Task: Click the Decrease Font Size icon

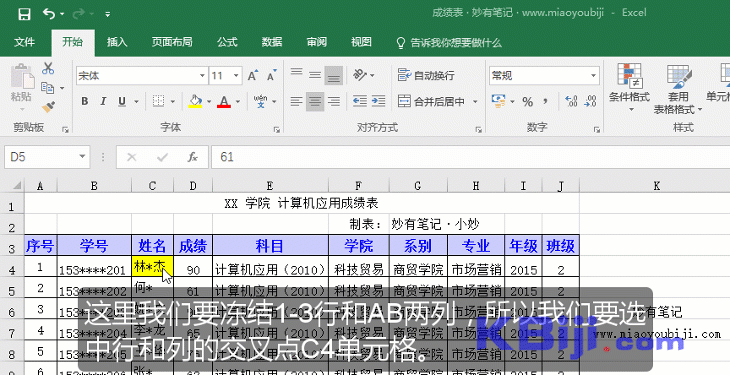Action: (x=272, y=75)
